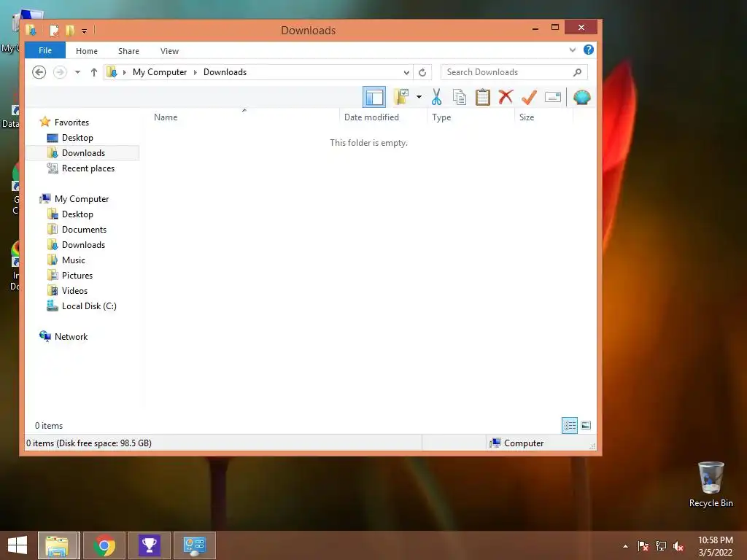
Task: Open Local Disk (C:) in navigation pane
Action: tap(88, 306)
